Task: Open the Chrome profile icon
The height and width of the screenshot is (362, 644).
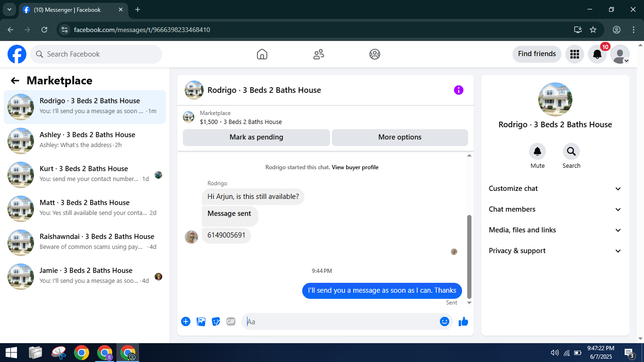Action: click(x=617, y=30)
